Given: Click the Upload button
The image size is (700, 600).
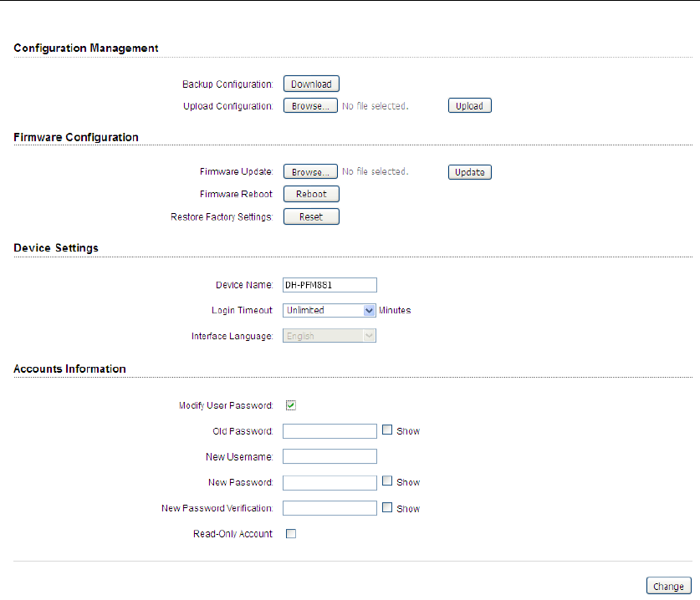Looking at the screenshot, I should pos(470,106).
